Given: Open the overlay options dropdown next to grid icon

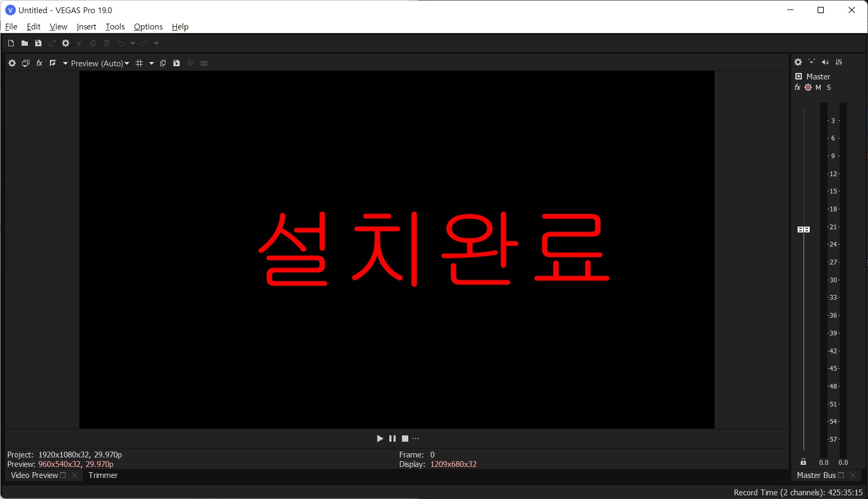Looking at the screenshot, I should [x=151, y=63].
